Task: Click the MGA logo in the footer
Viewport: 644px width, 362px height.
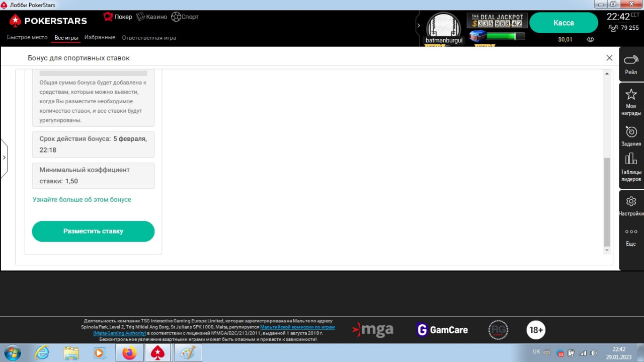Action: [373, 330]
